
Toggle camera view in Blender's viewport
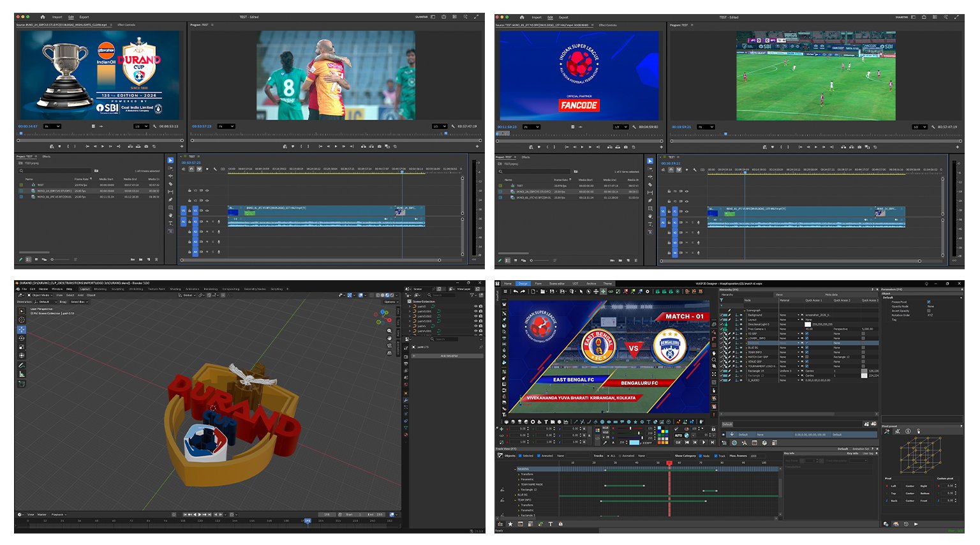[x=390, y=345]
